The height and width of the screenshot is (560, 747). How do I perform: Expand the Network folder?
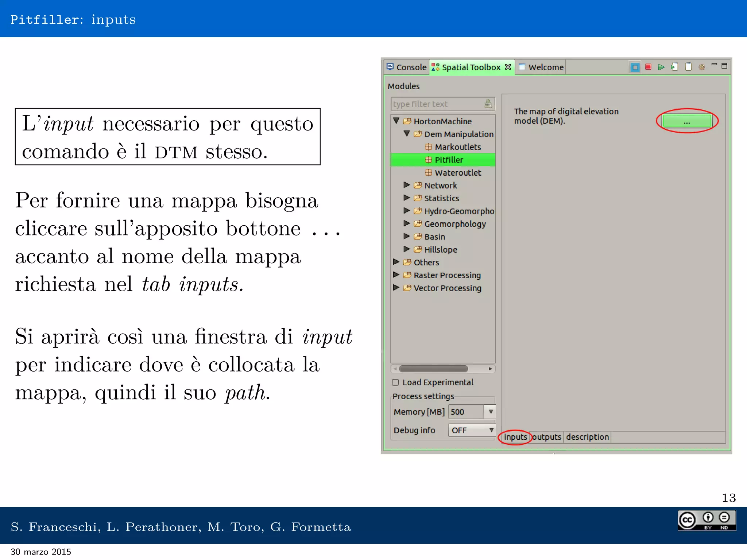pos(407,185)
